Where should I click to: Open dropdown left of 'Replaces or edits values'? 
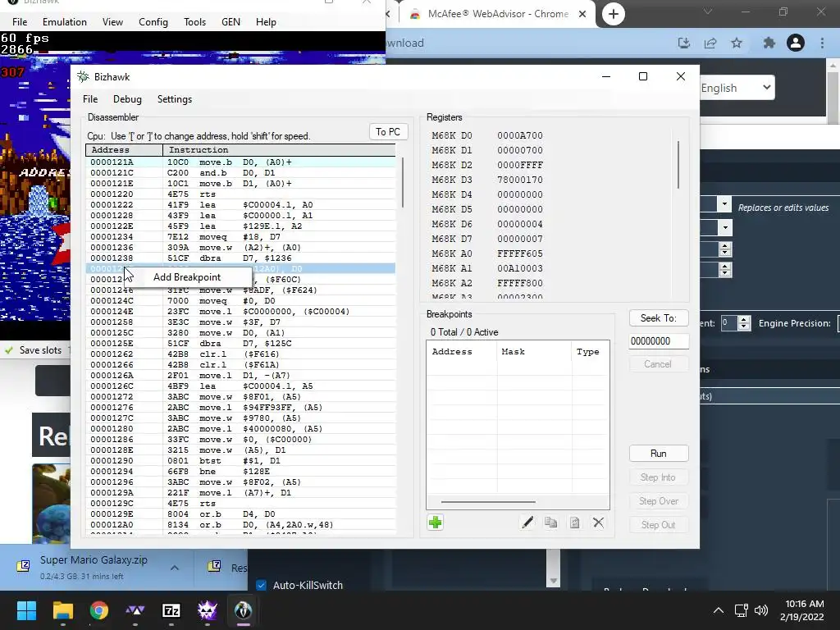coord(724,204)
